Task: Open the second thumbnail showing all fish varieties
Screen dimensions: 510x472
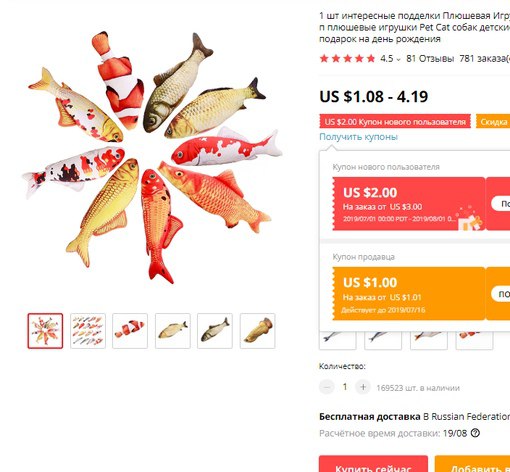Action: click(x=88, y=331)
